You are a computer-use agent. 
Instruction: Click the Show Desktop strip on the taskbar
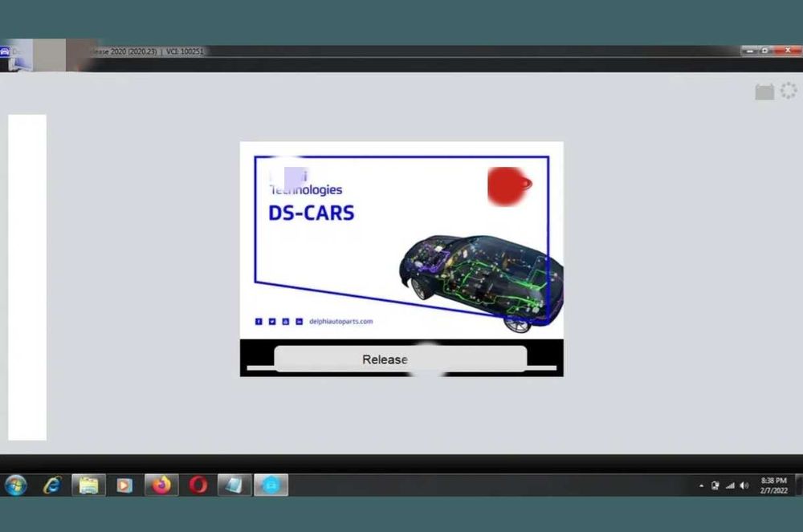tap(799, 485)
